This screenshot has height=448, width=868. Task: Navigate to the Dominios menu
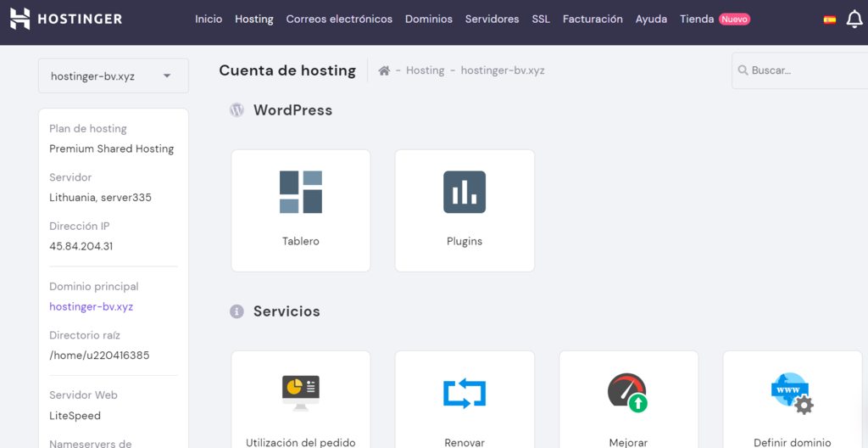tap(429, 19)
